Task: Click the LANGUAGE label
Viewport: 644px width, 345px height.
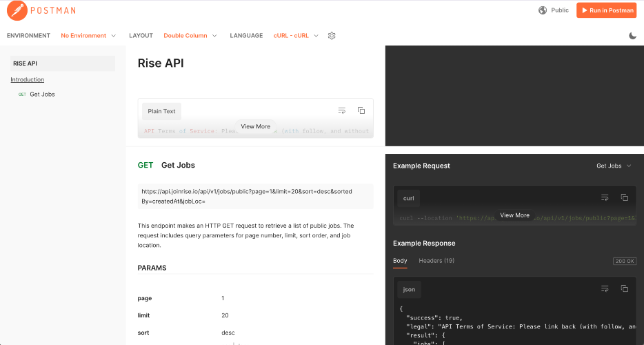Action: coord(246,36)
